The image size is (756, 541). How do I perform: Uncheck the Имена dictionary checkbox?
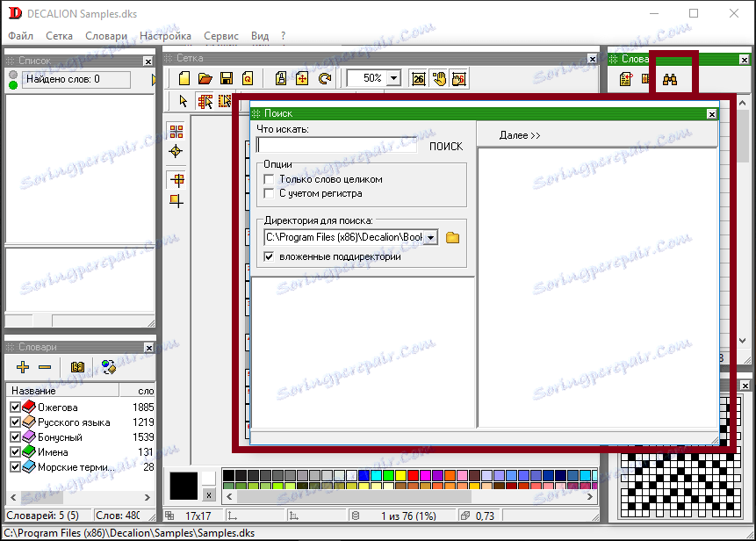tap(15, 451)
